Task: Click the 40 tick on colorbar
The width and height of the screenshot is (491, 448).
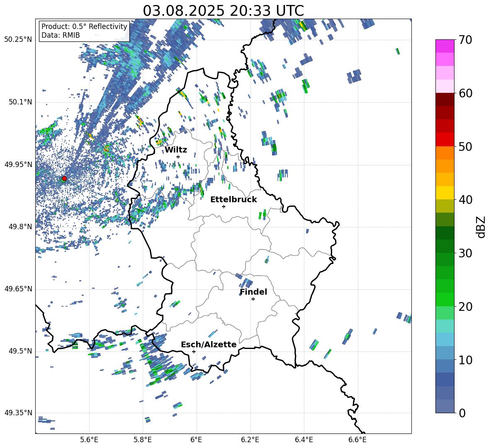Action: 465,200
